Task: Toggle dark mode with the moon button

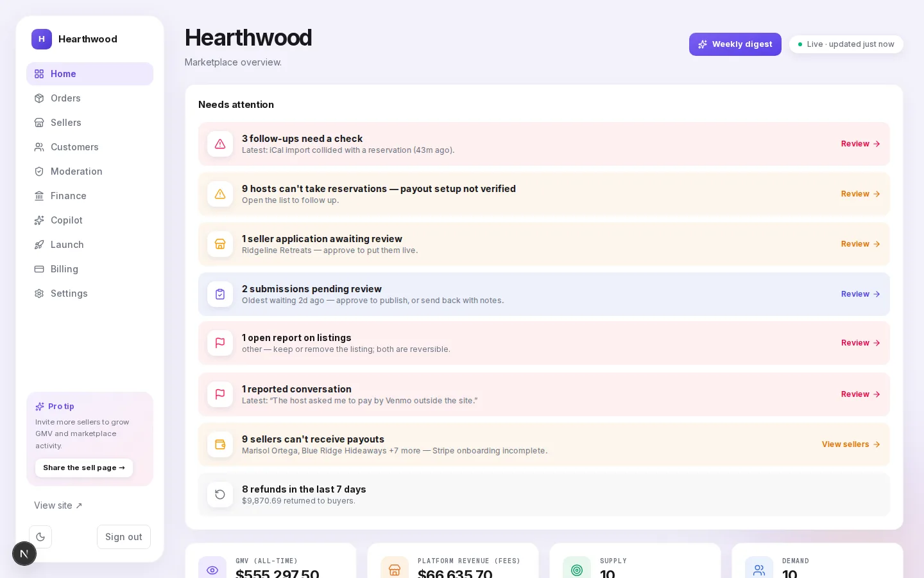Action: click(x=40, y=537)
